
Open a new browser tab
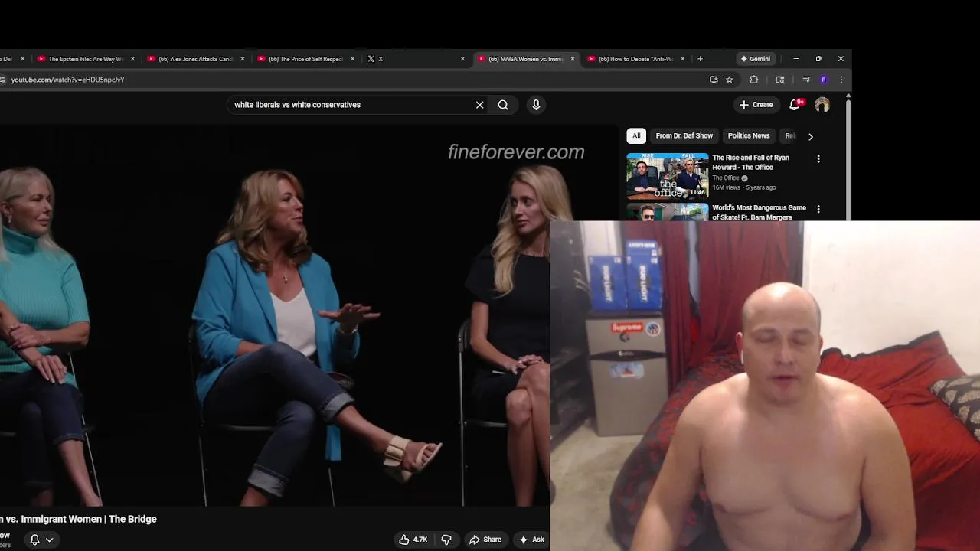[700, 59]
